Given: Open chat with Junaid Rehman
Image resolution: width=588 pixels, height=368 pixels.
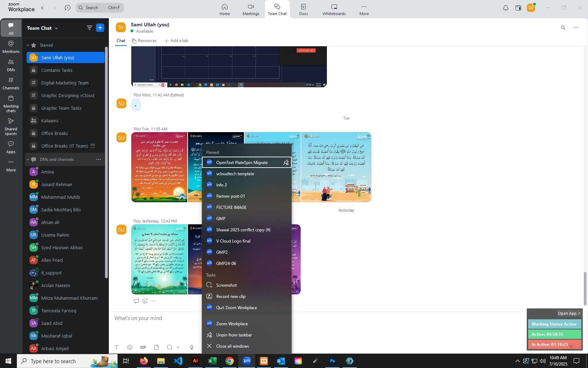Looking at the screenshot, I should pos(65,184).
